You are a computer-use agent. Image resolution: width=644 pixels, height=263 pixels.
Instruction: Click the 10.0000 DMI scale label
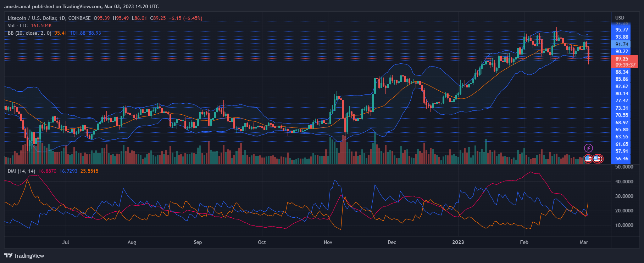pyautogui.click(x=624, y=225)
